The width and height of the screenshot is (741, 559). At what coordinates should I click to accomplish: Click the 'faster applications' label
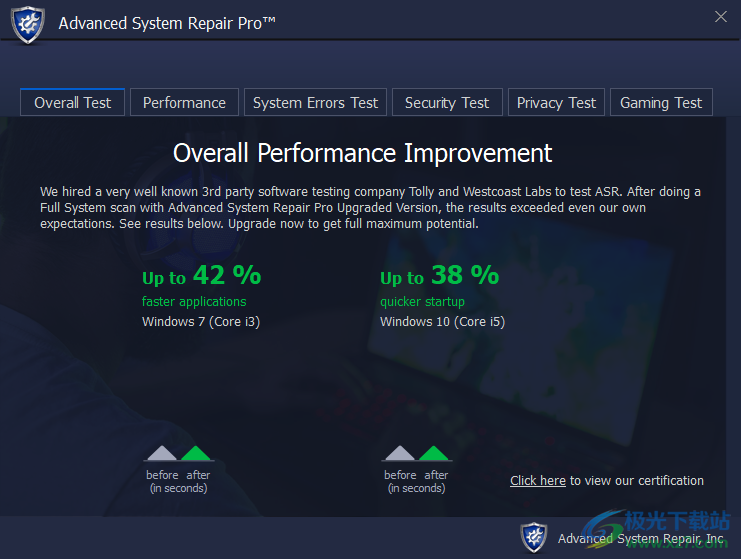[194, 301]
